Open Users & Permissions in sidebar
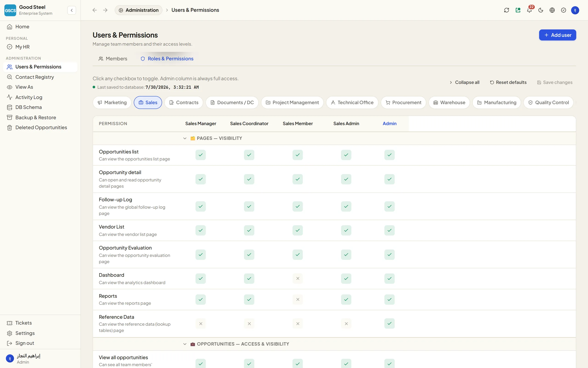This screenshot has width=588, height=368. point(40,67)
